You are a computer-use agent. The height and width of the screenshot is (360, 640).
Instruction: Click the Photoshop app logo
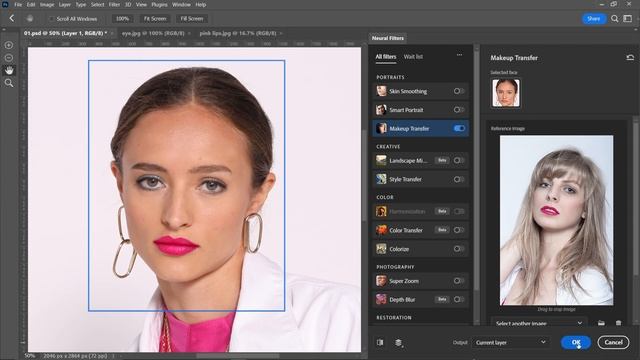pyautogui.click(x=5, y=4)
